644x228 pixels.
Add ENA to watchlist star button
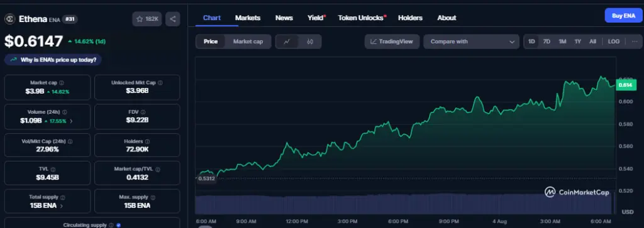[147, 19]
